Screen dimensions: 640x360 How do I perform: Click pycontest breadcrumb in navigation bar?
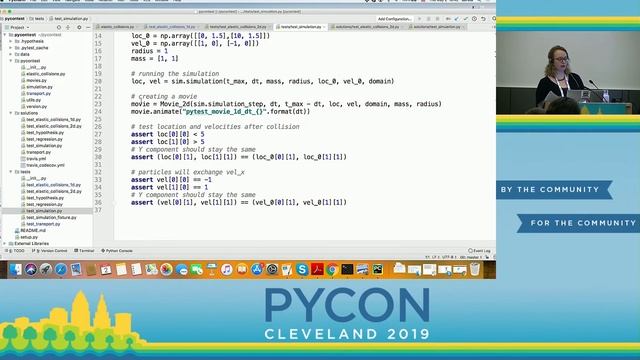[14, 19]
